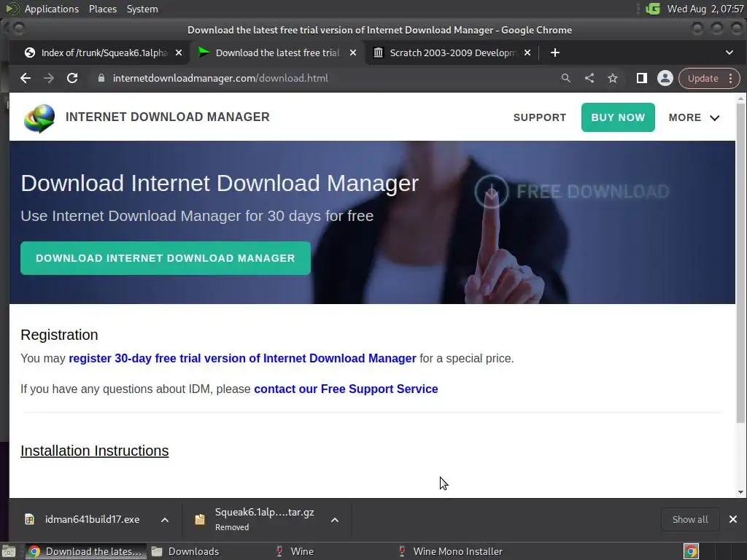Open idman641build17.exe downloaded file

(x=92, y=519)
